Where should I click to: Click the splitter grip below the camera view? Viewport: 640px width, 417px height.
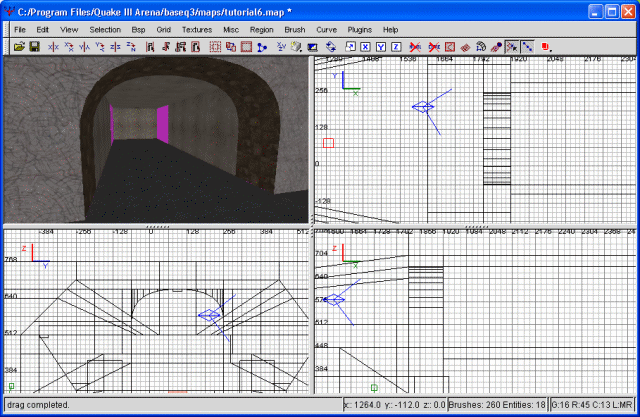(158, 226)
